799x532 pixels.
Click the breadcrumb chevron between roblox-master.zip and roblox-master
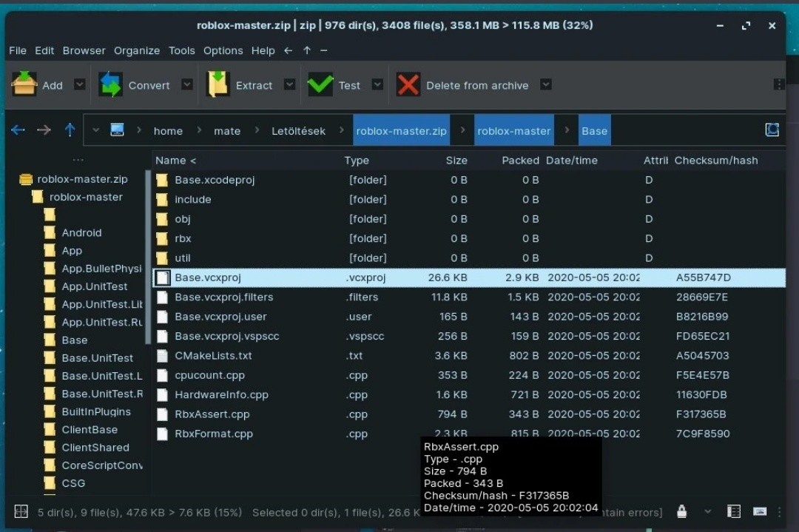(462, 130)
